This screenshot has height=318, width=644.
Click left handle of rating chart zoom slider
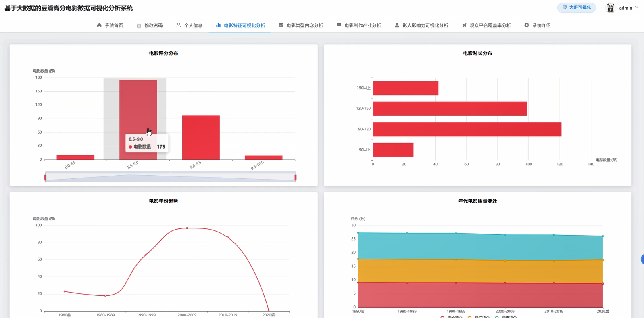tap(46, 178)
